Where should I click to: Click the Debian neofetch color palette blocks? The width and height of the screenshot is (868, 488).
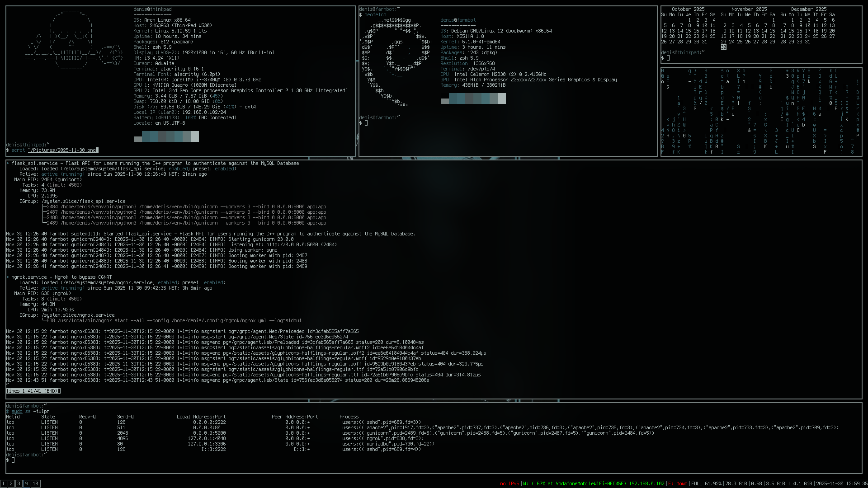pyautogui.click(x=473, y=99)
